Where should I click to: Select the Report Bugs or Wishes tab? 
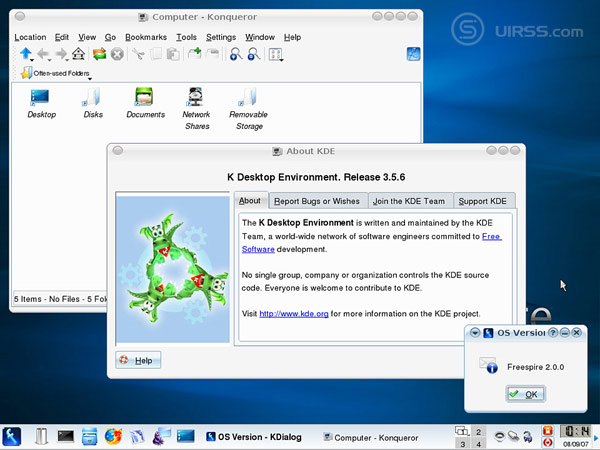[x=316, y=201]
